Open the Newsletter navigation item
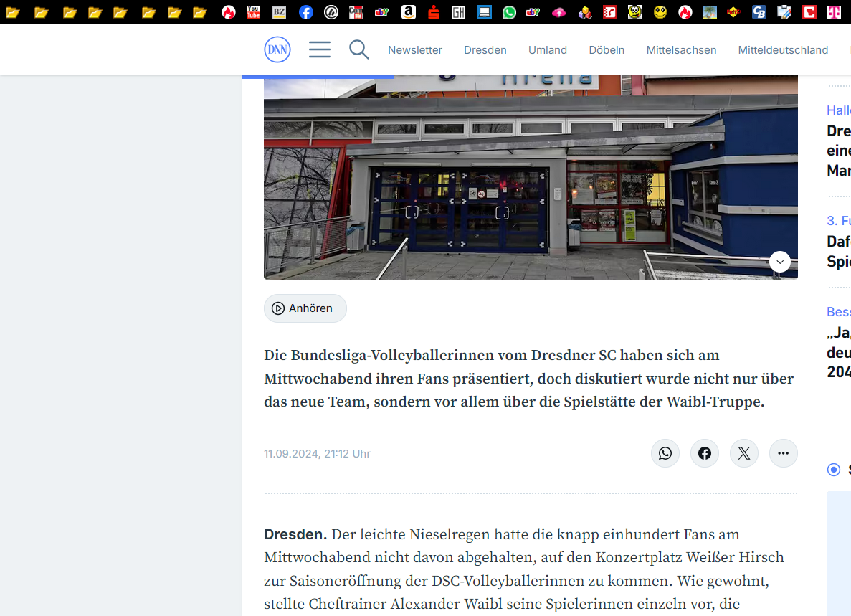 [x=415, y=50]
